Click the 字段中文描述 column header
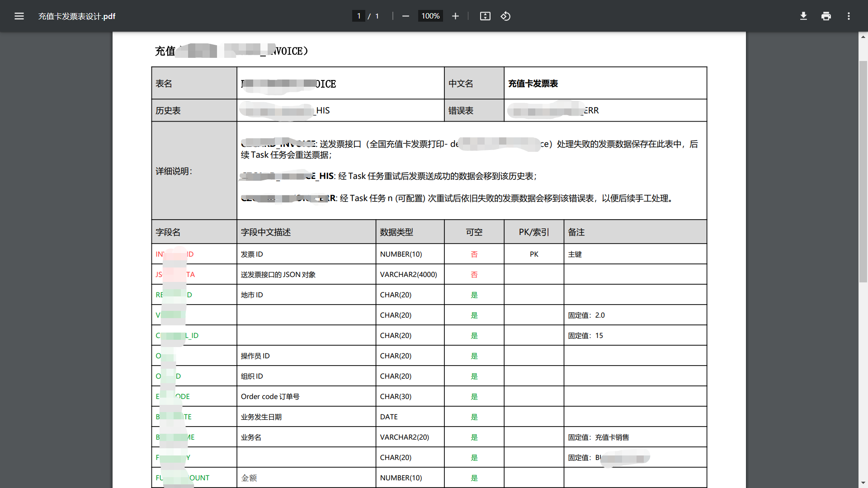The image size is (868, 488). (x=307, y=232)
